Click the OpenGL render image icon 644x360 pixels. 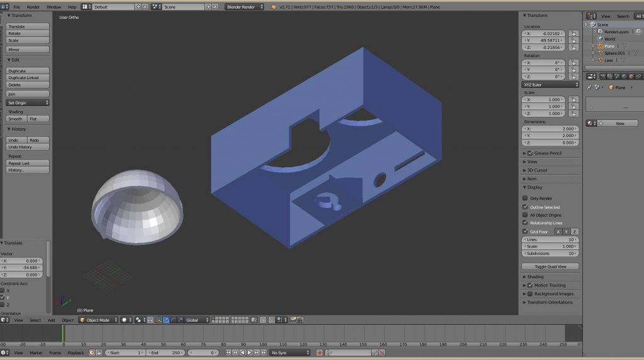click(x=293, y=320)
